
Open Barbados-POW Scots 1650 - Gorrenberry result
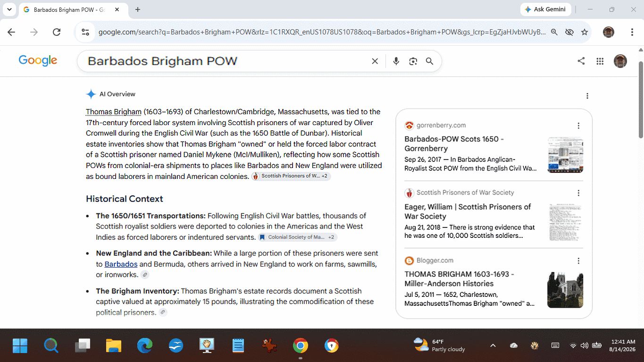(x=454, y=143)
